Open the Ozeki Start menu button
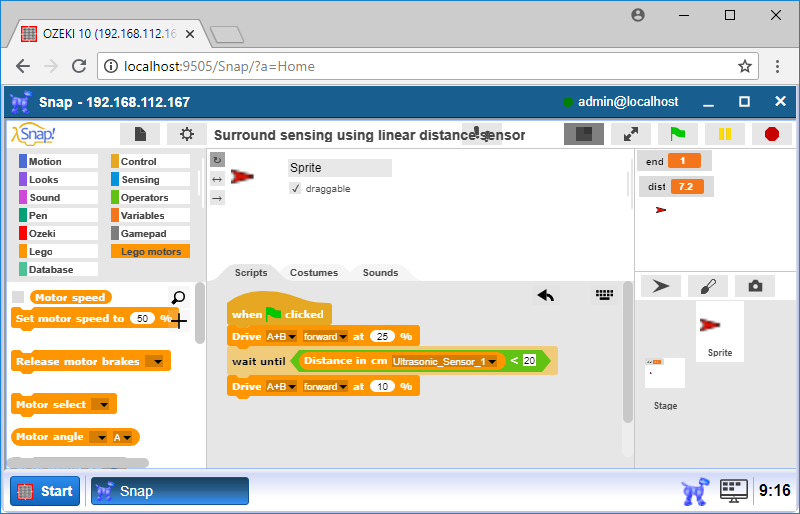800x514 pixels. (45, 491)
